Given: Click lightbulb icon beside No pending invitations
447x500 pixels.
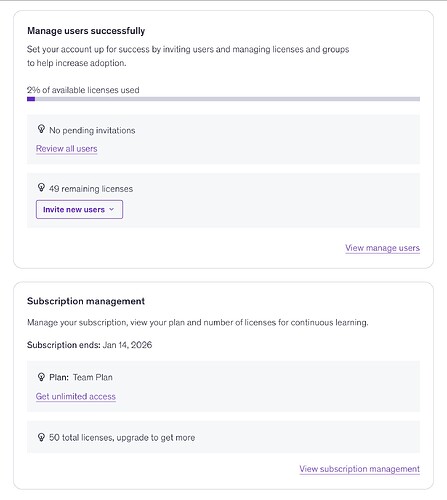Looking at the screenshot, I should (41, 129).
